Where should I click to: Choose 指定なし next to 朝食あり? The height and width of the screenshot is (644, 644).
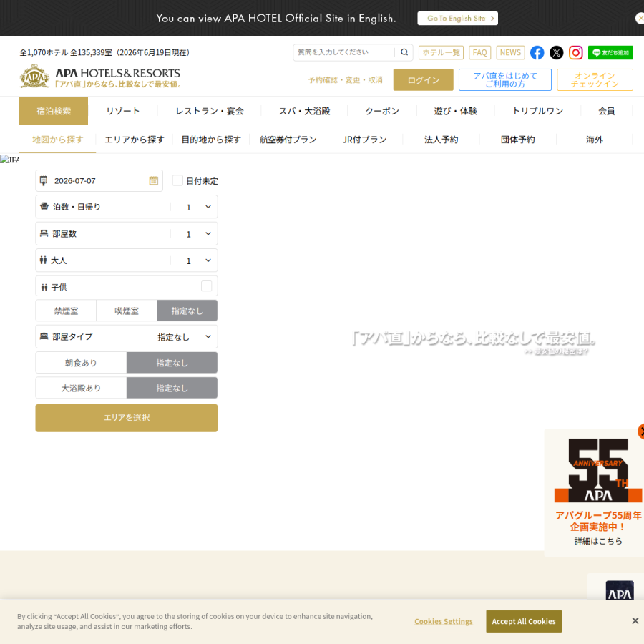[x=172, y=363]
